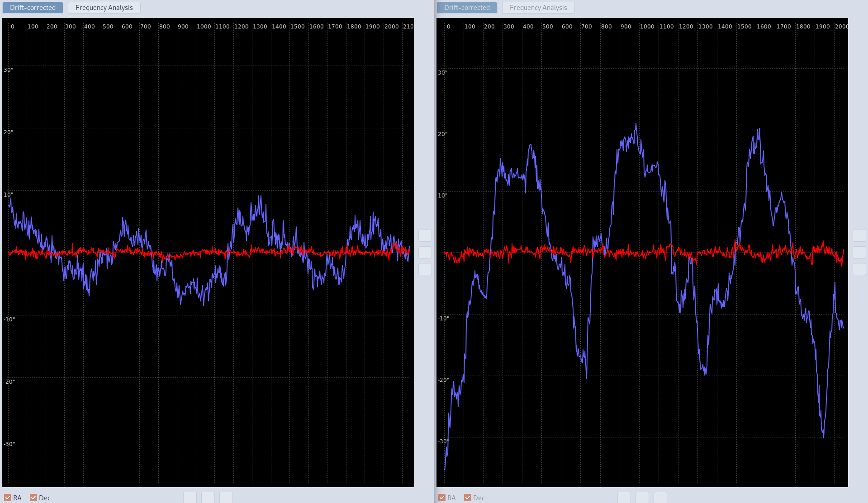Click middle blank button beside left graph
868x503 pixels.
click(x=425, y=252)
